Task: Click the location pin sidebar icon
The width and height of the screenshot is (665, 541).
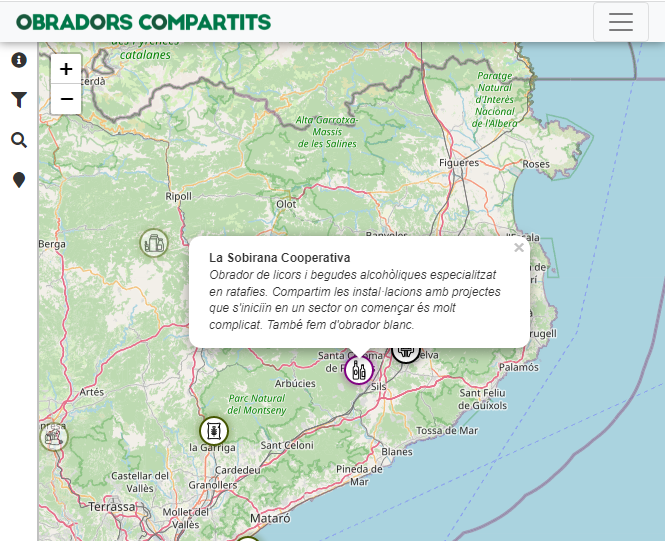Action: [19, 180]
